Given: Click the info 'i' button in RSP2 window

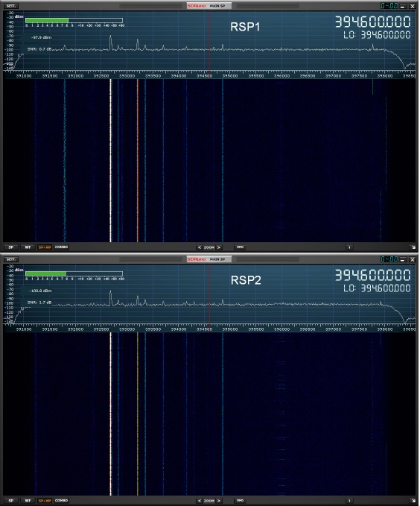Looking at the screenshot, I should point(349,501).
